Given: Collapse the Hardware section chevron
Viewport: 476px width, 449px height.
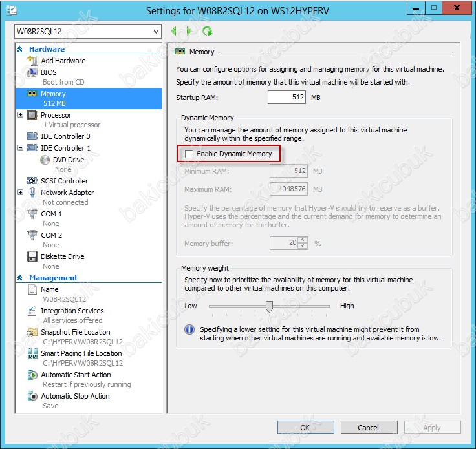Looking at the screenshot, I should (20, 49).
